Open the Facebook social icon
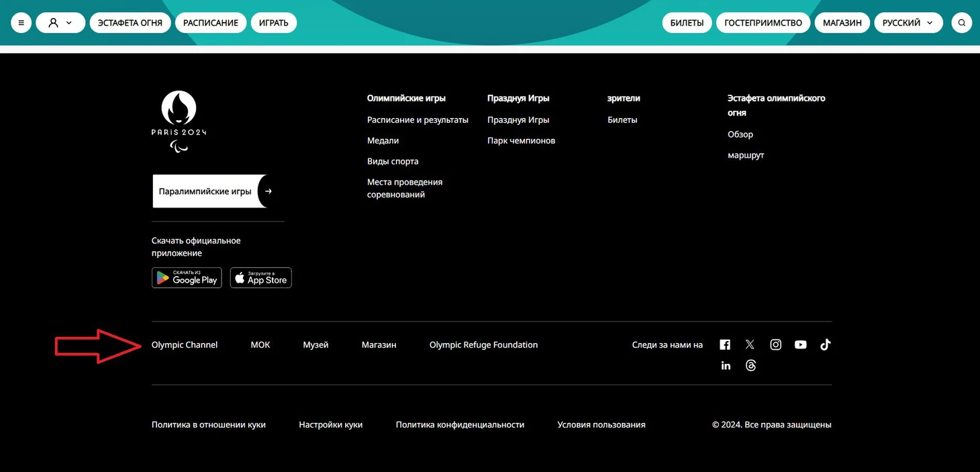 click(725, 344)
